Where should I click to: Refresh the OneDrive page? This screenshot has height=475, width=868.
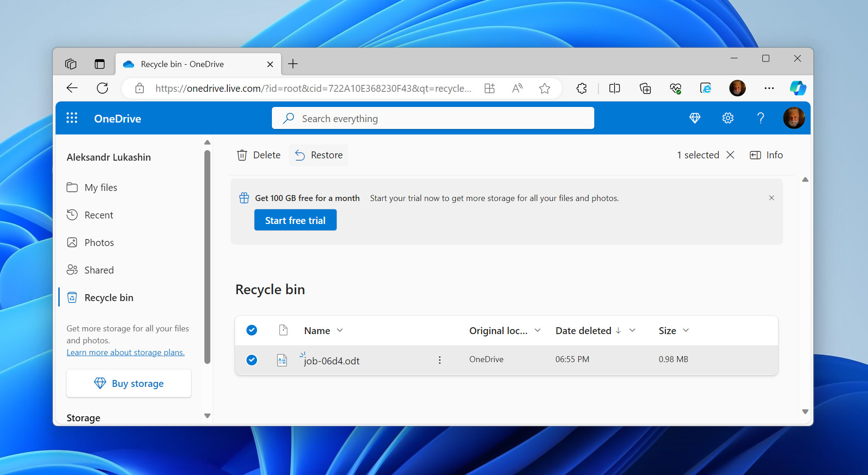102,88
